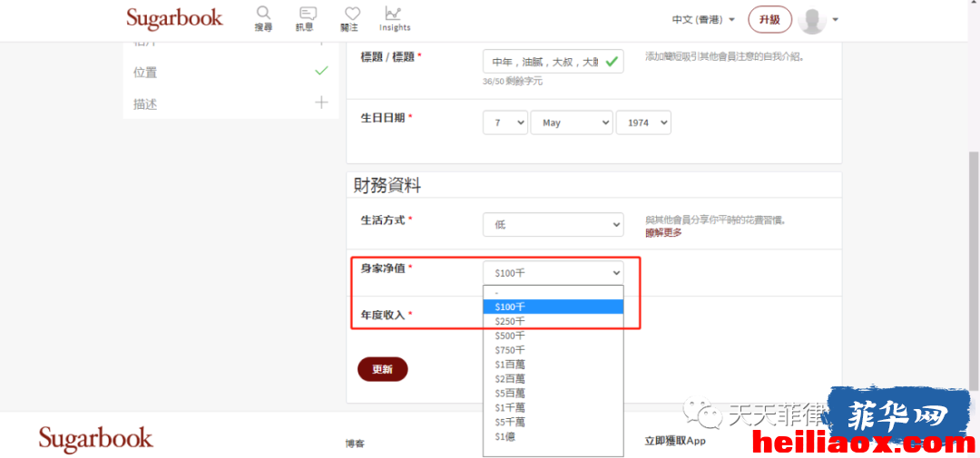Open the 中文 (香港) language dropdown
This screenshot has height=458, width=980.
(x=703, y=20)
